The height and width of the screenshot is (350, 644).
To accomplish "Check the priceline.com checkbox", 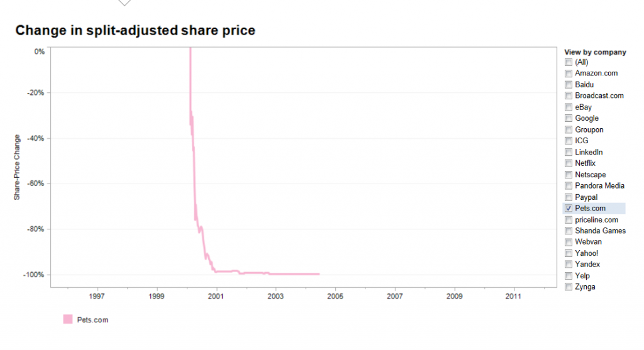I will click(569, 220).
